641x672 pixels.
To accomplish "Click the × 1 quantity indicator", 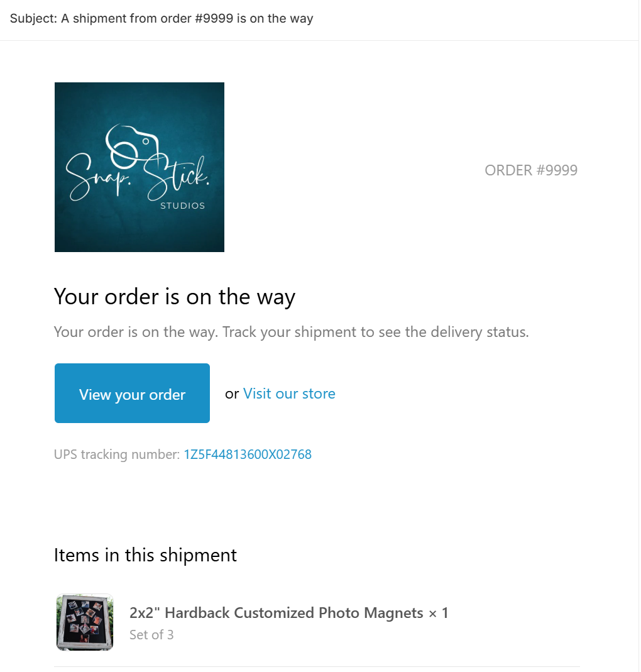I will 439,614.
